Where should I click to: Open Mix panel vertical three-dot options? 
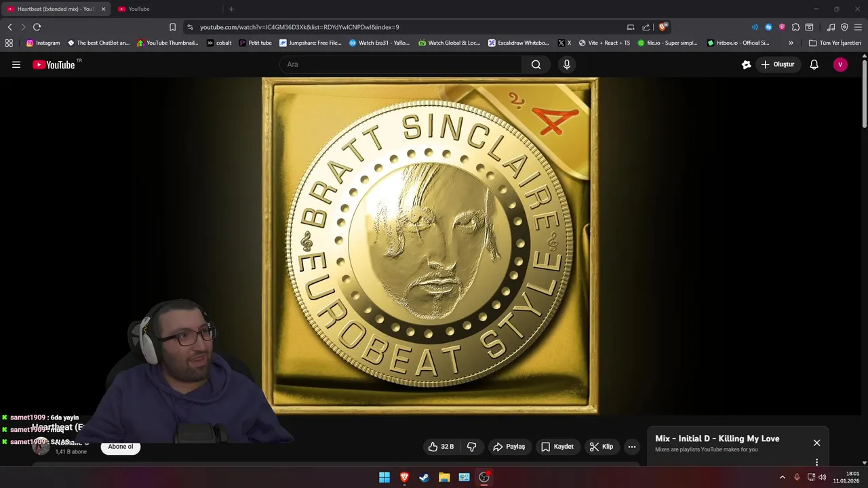816,462
